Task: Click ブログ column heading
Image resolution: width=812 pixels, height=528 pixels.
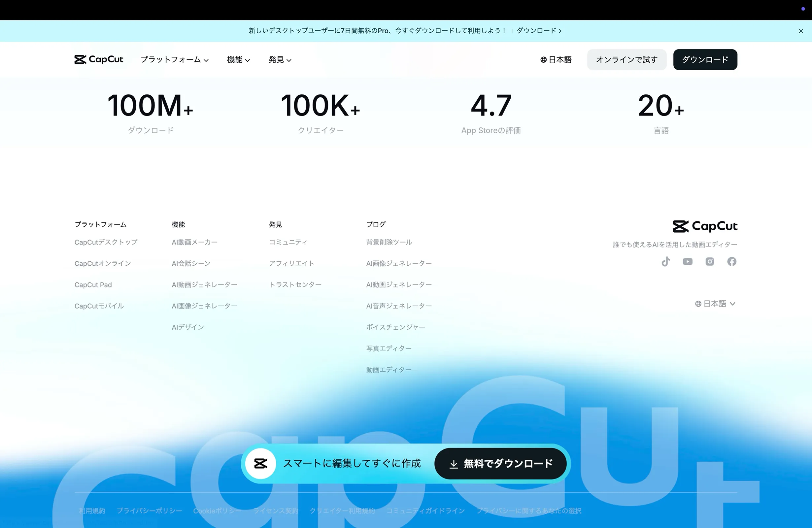Action: point(376,224)
